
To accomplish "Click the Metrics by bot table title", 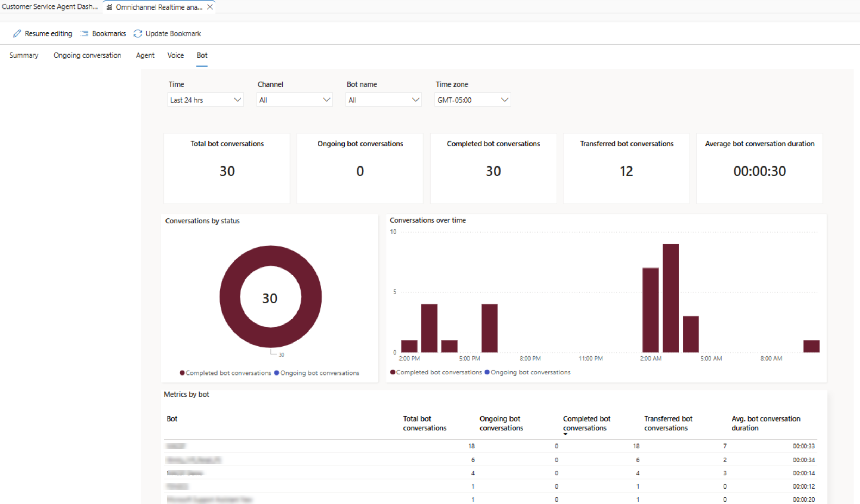I will tap(186, 395).
